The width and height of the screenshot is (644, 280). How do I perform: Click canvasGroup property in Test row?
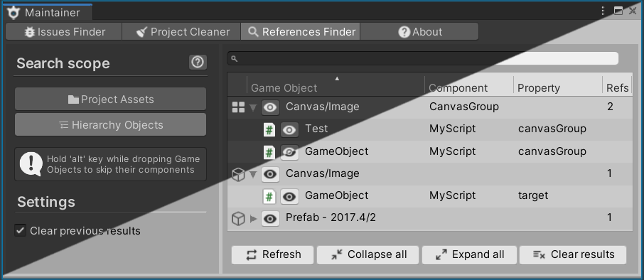point(552,129)
